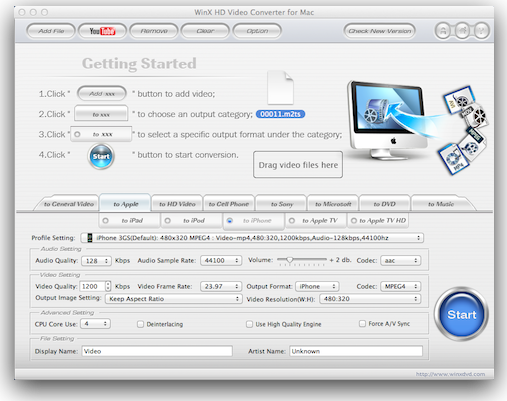The height and width of the screenshot is (401, 507).
Task: Click the Drag video files here box
Action: tap(298, 165)
